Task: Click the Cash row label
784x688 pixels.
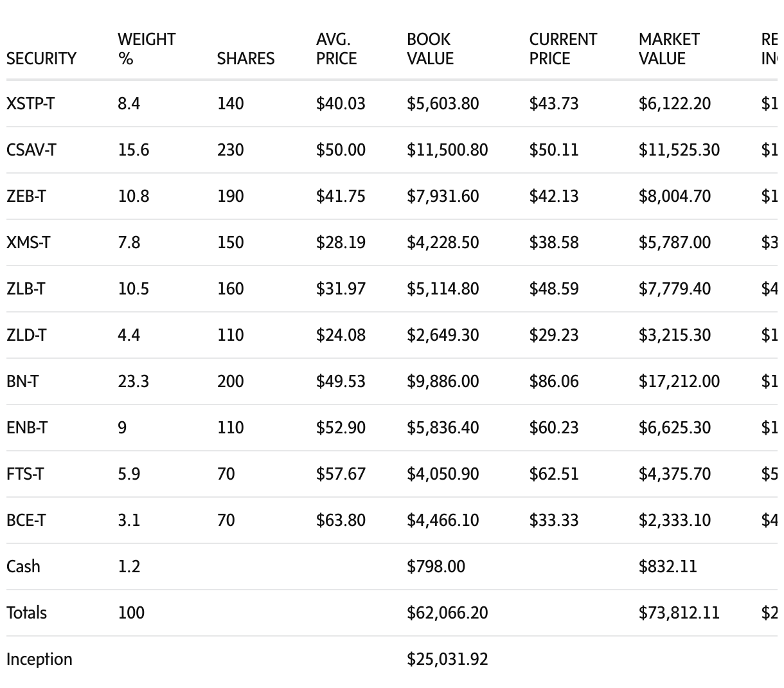Action: [x=23, y=566]
